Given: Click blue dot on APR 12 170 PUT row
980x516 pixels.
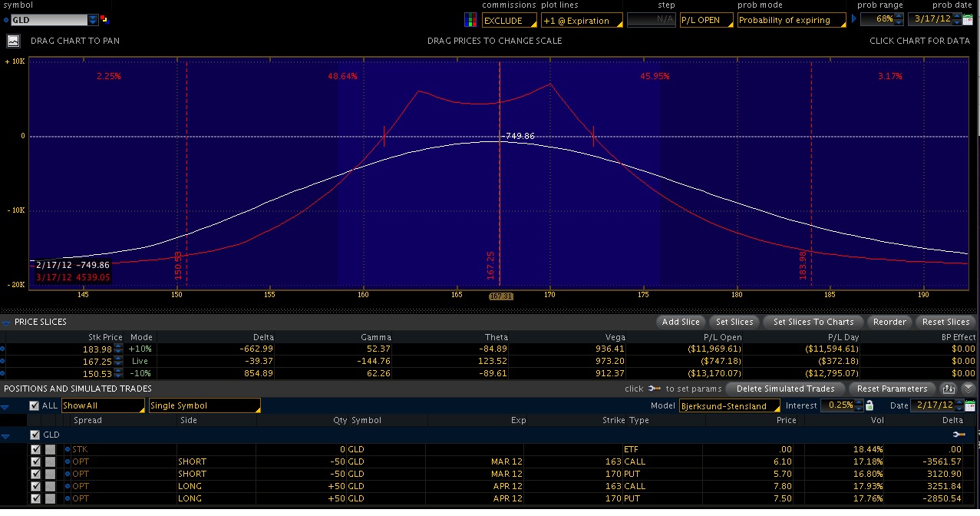Looking at the screenshot, I should pos(68,498).
